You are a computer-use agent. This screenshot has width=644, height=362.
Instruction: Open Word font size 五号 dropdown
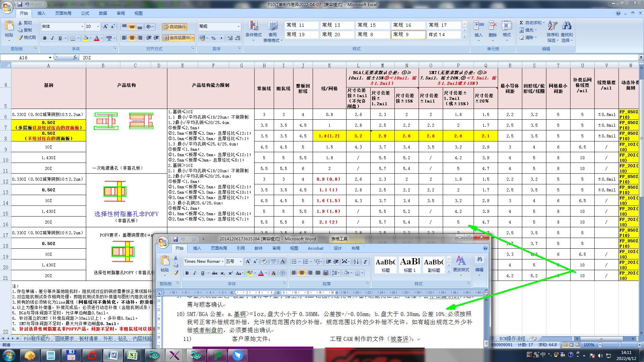click(x=240, y=261)
